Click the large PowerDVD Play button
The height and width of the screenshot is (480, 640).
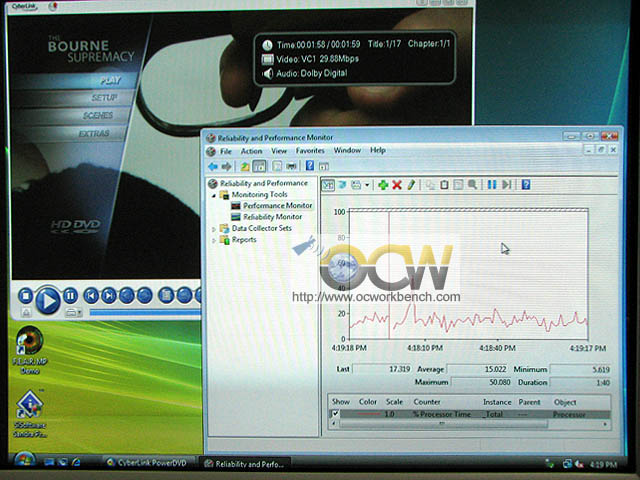click(x=48, y=301)
